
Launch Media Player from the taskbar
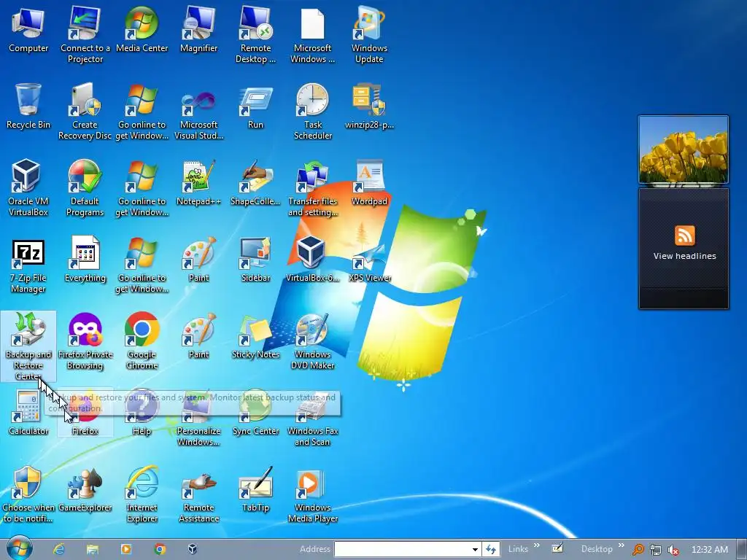pyautogui.click(x=125, y=549)
